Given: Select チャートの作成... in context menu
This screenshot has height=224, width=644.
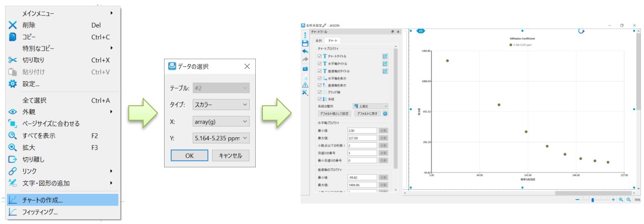Looking at the screenshot, I should pyautogui.click(x=63, y=200).
